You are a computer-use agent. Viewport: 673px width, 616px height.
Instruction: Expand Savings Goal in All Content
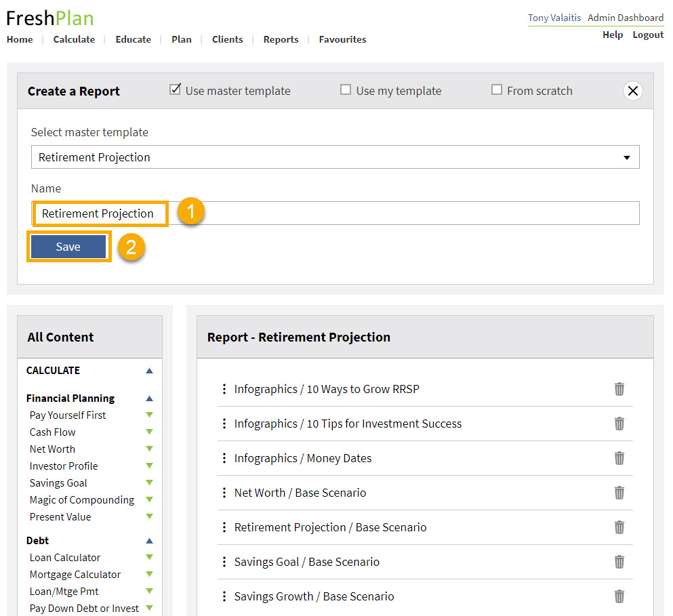tap(149, 482)
